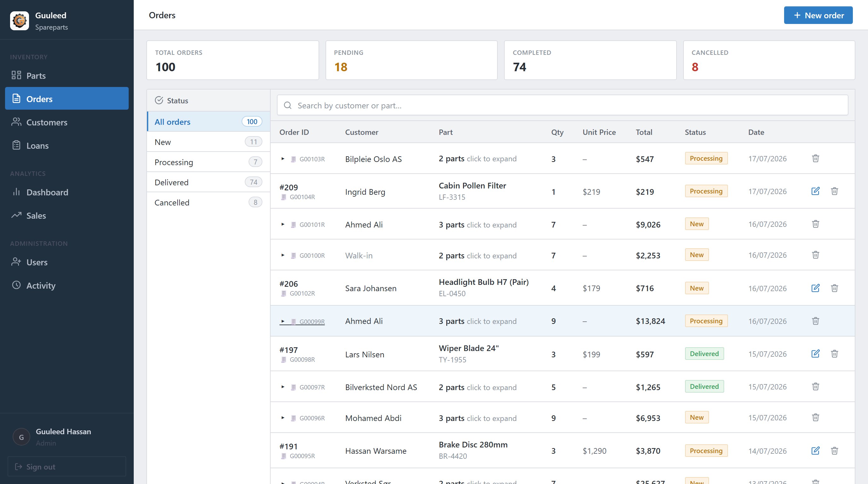Image resolution: width=868 pixels, height=484 pixels.
Task: Open the Parts inventory page
Action: click(x=67, y=75)
